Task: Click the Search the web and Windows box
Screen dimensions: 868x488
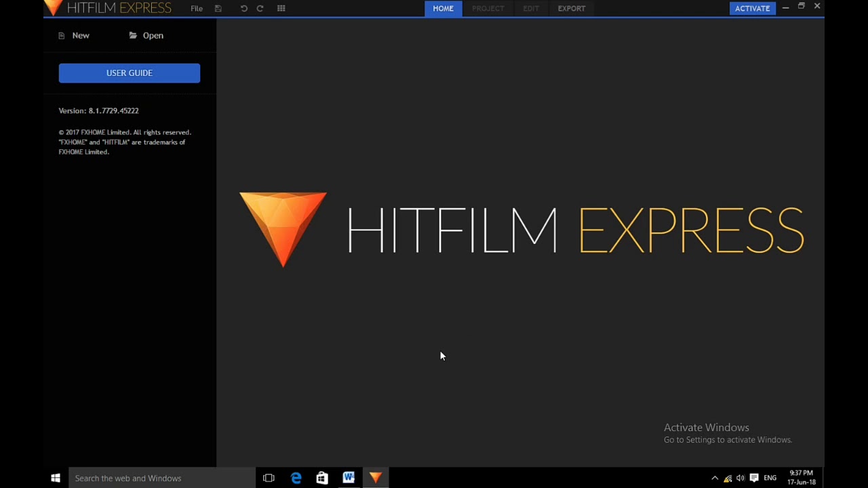Action: [x=161, y=478]
